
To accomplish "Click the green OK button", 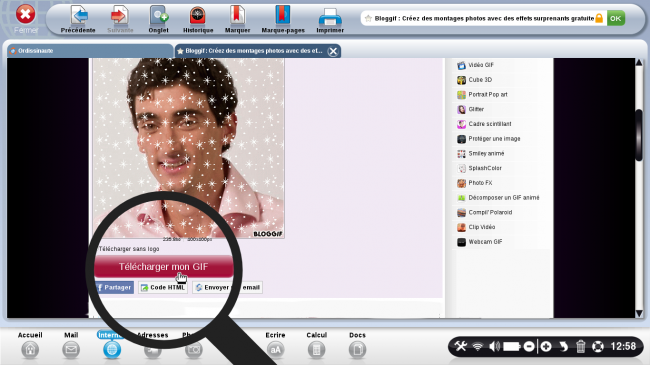I will [x=616, y=18].
